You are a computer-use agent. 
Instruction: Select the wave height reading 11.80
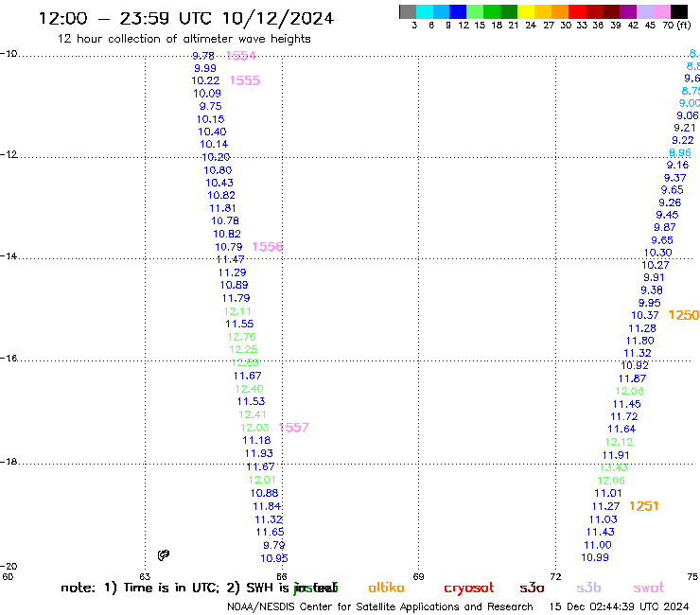click(x=640, y=341)
